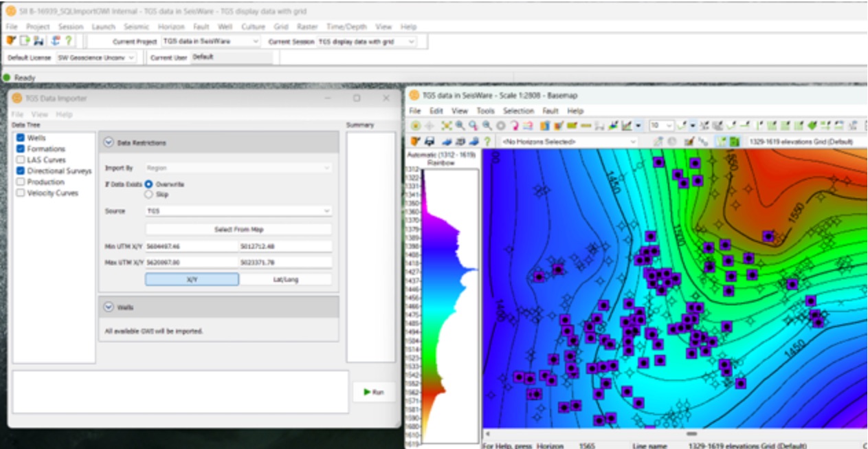Click the X/Y coordinate button
The width and height of the screenshot is (868, 449).
pos(192,279)
